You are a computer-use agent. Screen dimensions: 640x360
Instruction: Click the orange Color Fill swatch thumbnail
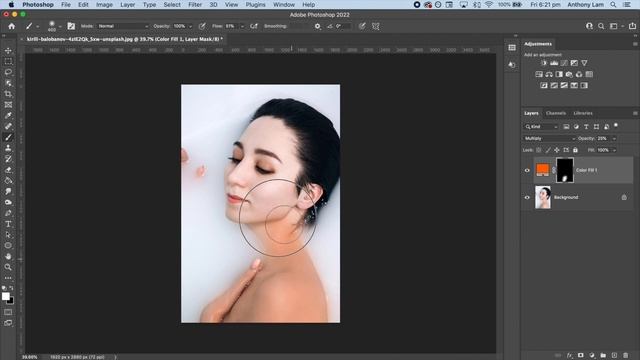point(542,170)
